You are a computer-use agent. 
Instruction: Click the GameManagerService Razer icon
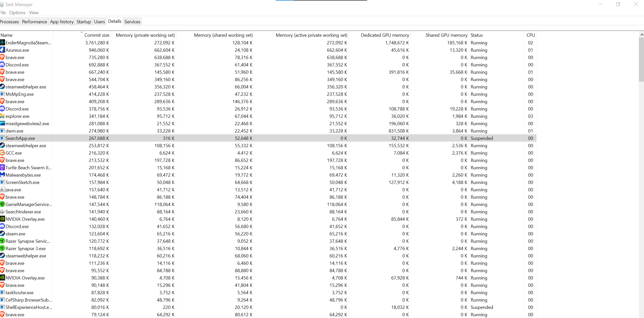3,204
